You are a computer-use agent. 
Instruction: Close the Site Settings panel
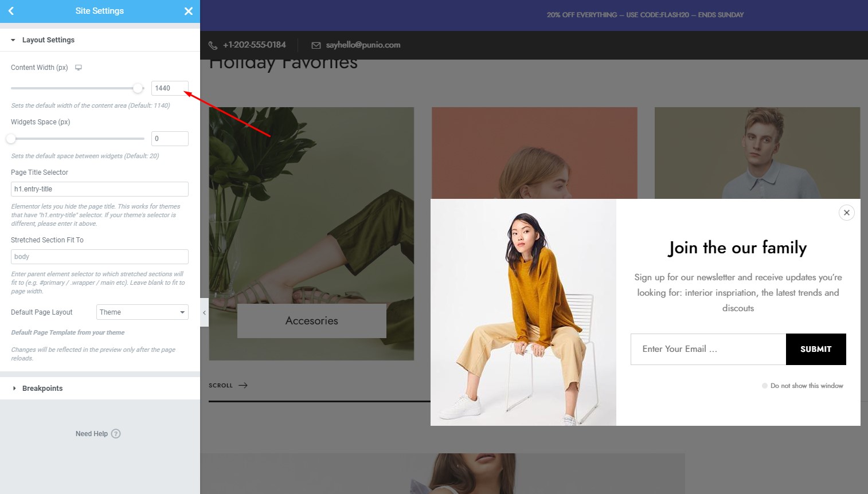point(188,11)
